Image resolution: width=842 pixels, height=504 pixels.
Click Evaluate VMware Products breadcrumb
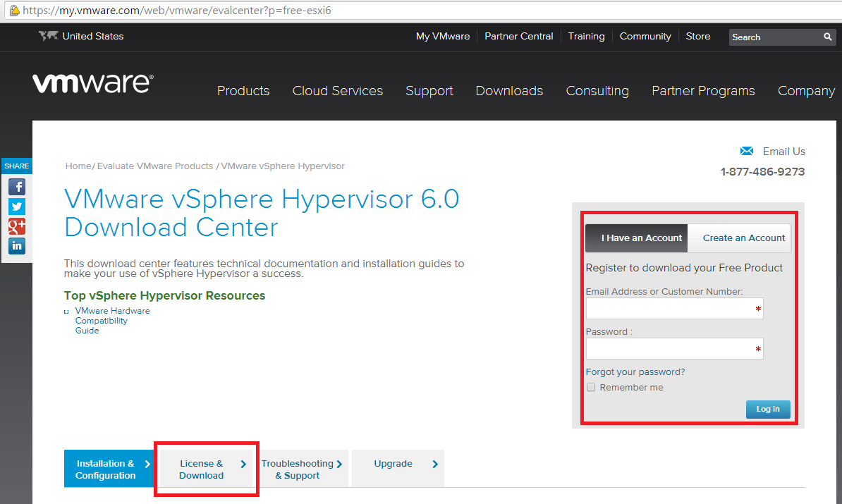coord(155,166)
